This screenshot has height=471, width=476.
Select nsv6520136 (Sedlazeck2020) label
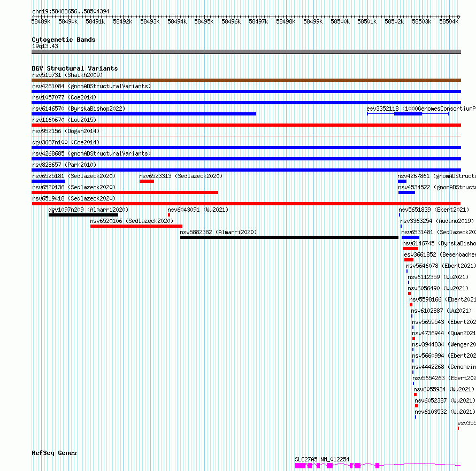click(74, 187)
